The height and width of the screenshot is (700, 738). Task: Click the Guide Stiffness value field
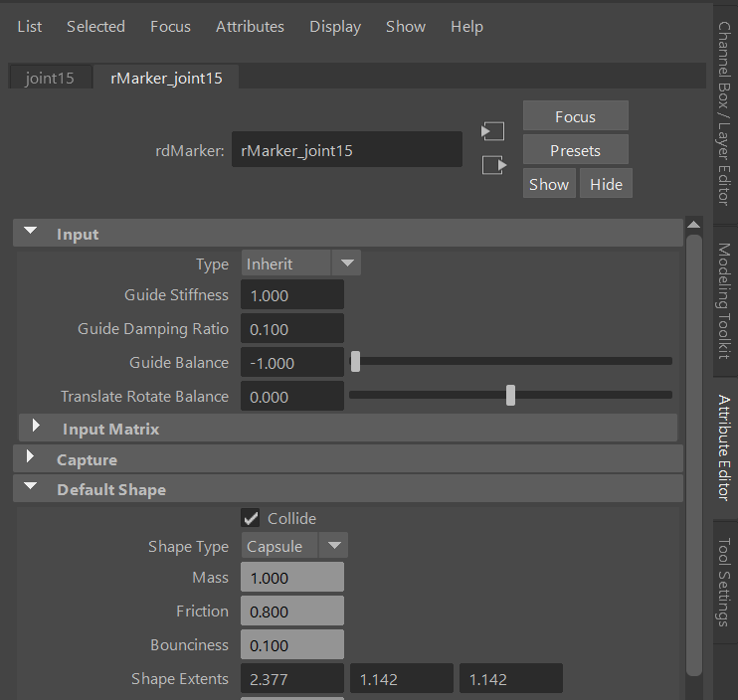click(x=292, y=295)
